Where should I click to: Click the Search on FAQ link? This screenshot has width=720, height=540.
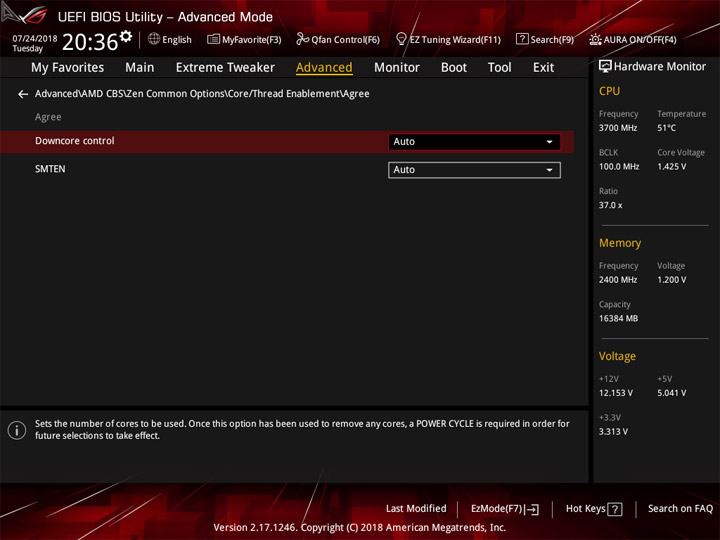(681, 509)
